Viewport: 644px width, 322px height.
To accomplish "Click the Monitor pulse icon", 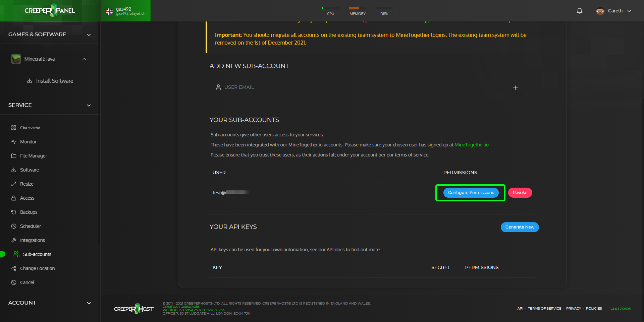I will 14,142.
